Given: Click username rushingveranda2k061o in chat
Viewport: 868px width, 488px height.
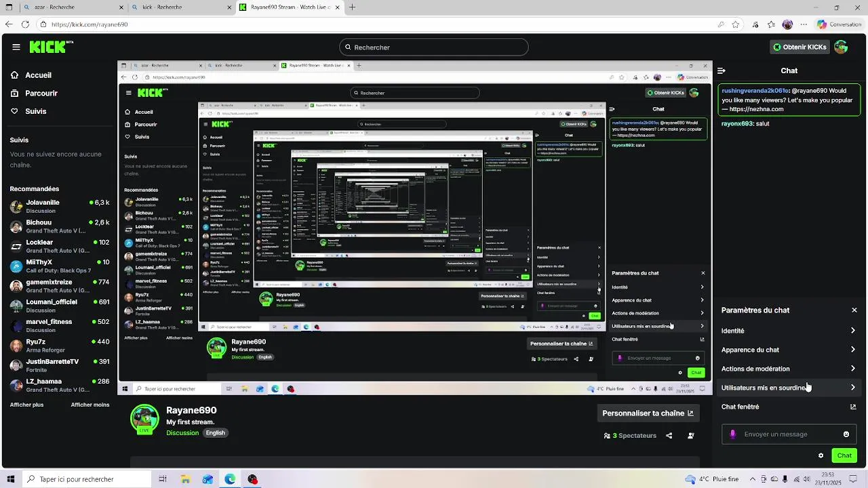Looking at the screenshot, I should [x=755, y=90].
